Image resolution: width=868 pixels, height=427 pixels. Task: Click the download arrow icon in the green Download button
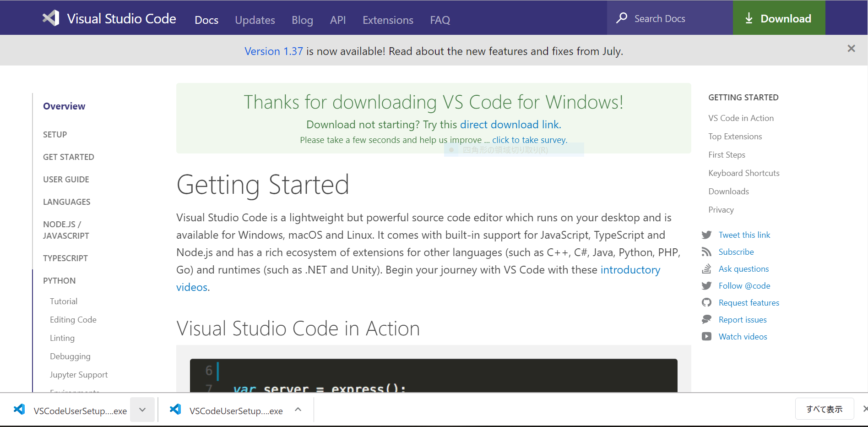749,18
